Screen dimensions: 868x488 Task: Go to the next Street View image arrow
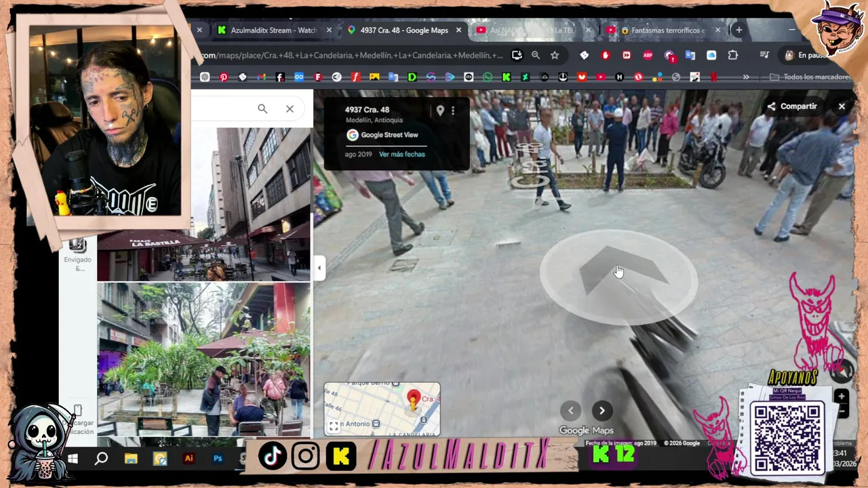click(x=602, y=410)
